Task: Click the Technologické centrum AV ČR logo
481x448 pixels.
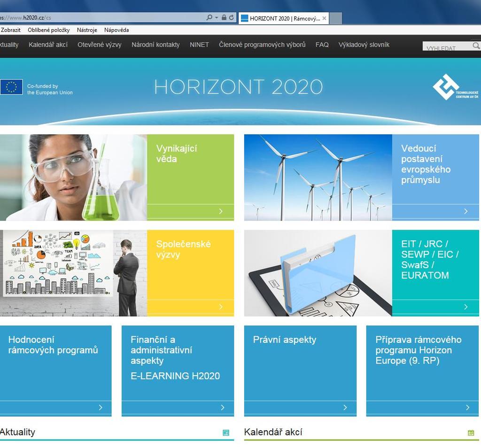Action: coord(456,87)
